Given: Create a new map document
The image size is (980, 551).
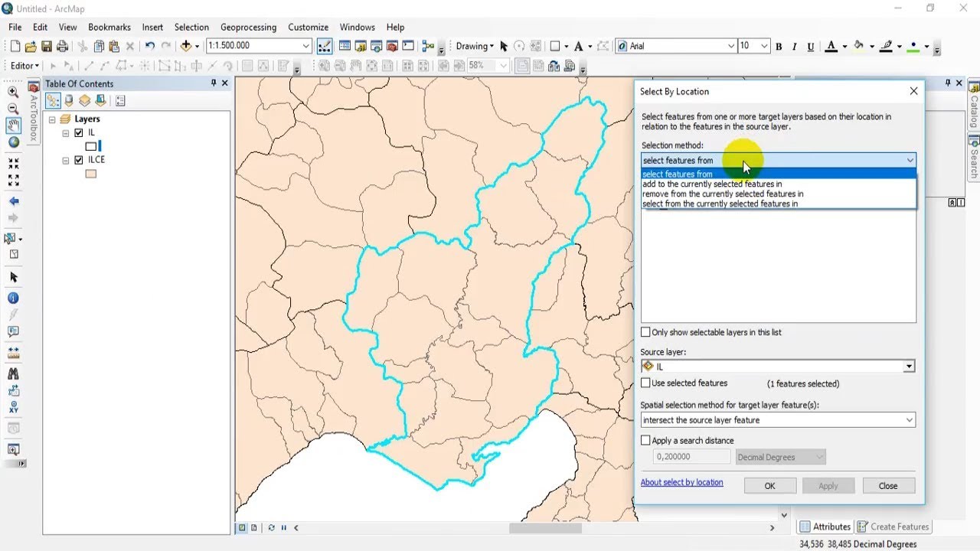Looking at the screenshot, I should click(14, 47).
